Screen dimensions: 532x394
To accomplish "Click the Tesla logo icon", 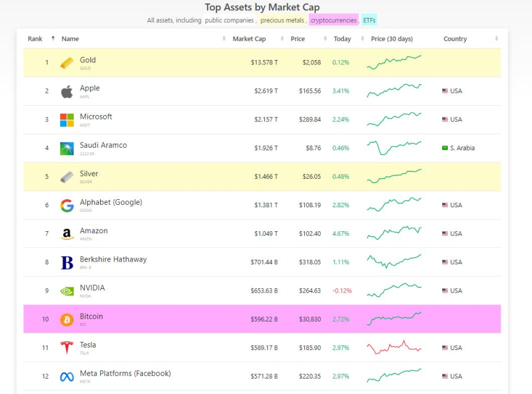I will 67,348.
